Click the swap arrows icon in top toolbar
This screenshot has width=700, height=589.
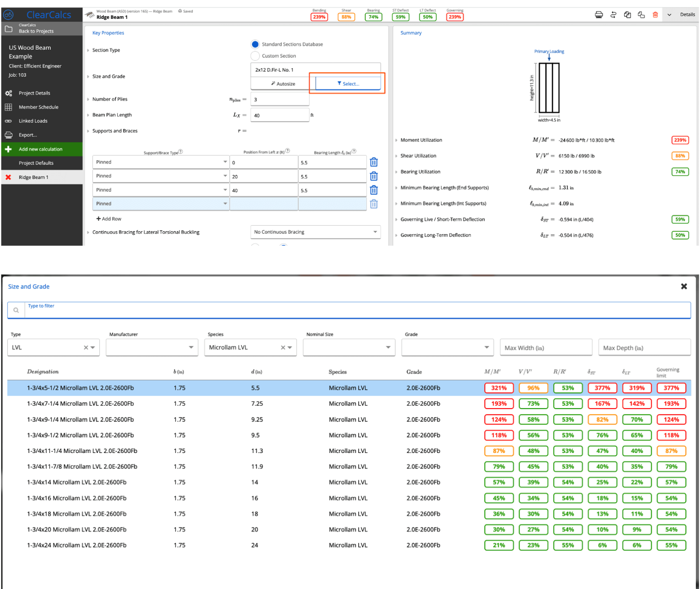pyautogui.click(x=613, y=15)
